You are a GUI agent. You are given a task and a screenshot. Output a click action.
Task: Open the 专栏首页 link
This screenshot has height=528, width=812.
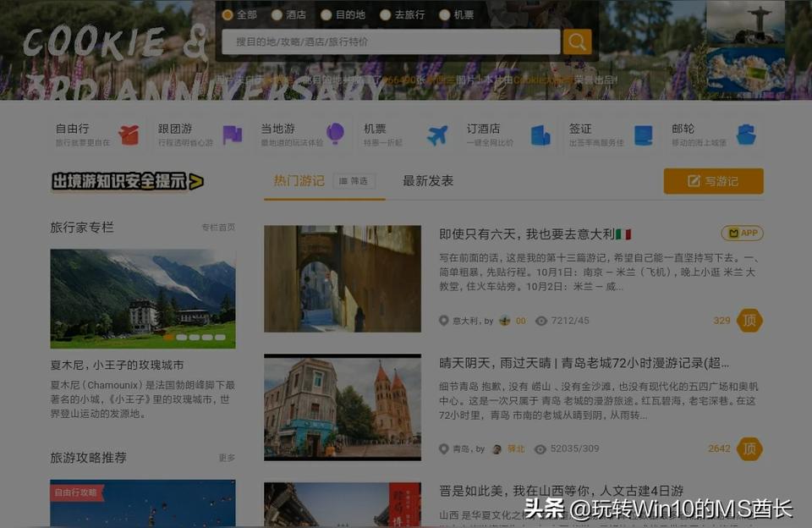tap(218, 228)
